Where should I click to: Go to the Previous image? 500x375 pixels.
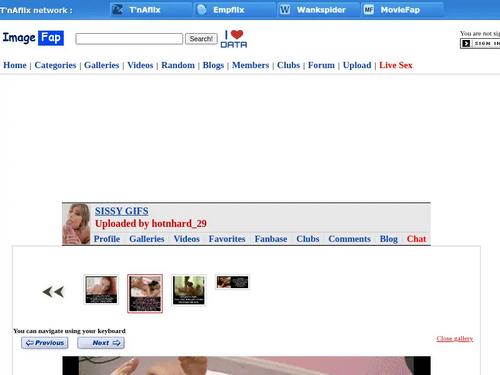pyautogui.click(x=45, y=343)
